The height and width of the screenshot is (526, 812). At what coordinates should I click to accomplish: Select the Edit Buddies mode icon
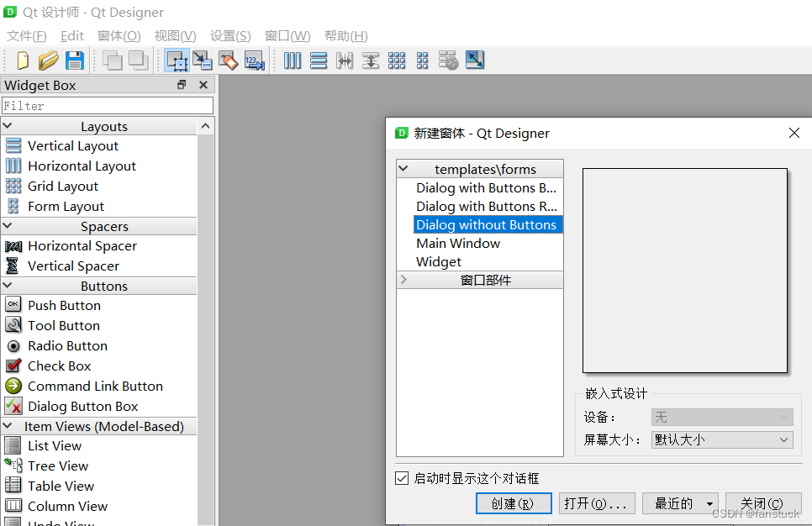[229, 60]
